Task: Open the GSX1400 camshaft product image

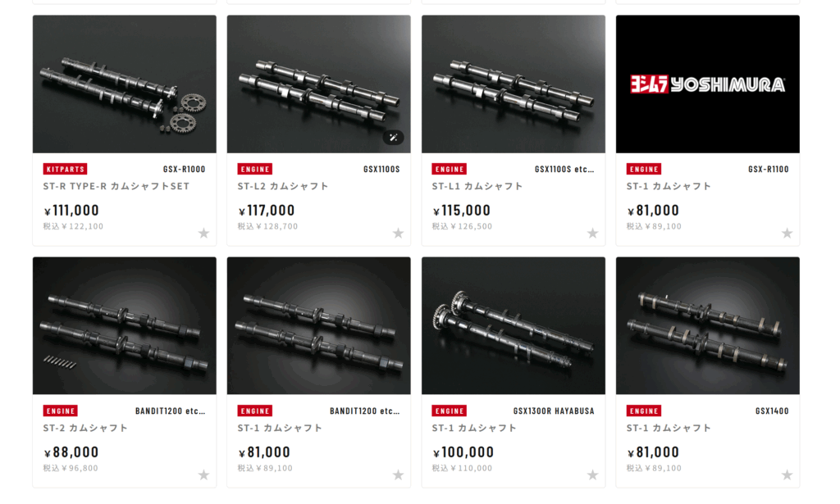Action: pos(708,326)
